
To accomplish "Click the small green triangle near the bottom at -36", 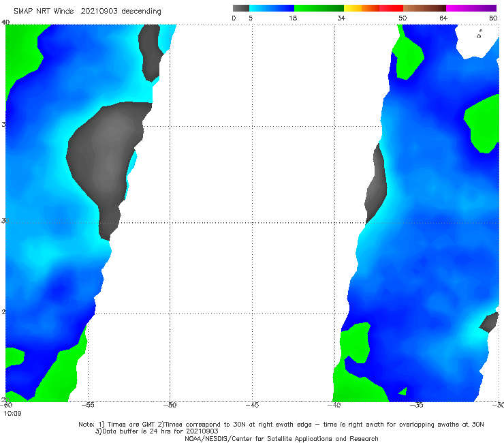I will 403,391.
